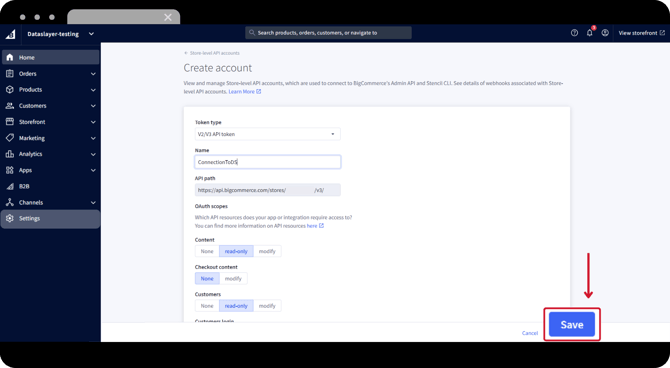Click the Channels network icon
Viewport: 670px width, 368px height.
click(10, 202)
